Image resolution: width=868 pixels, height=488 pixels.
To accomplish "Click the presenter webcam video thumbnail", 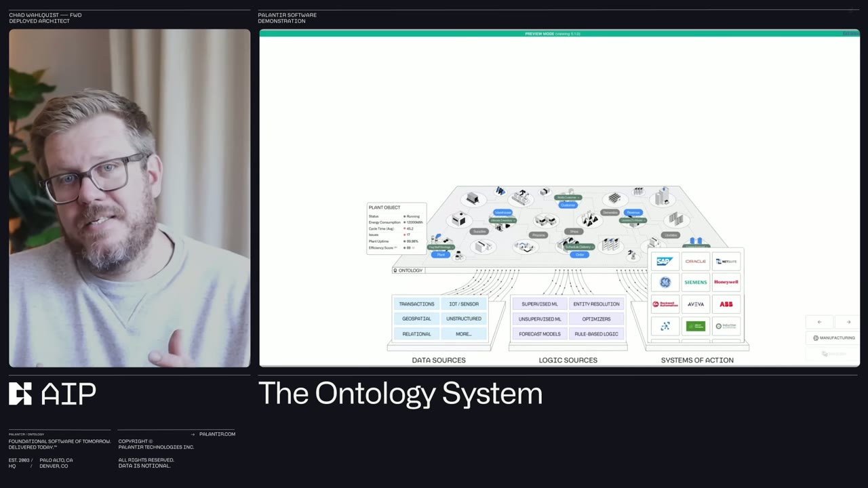I will pos(129,198).
